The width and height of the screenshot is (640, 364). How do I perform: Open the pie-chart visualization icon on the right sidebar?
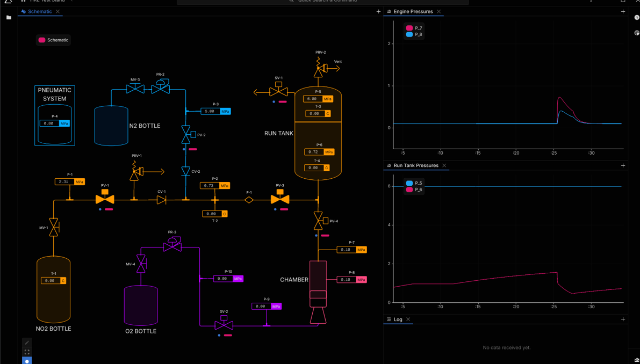coord(637,33)
